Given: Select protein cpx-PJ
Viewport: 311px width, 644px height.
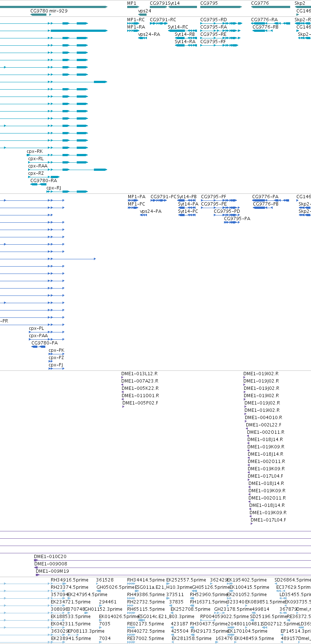Looking at the screenshot, I should (x=56, y=365).
